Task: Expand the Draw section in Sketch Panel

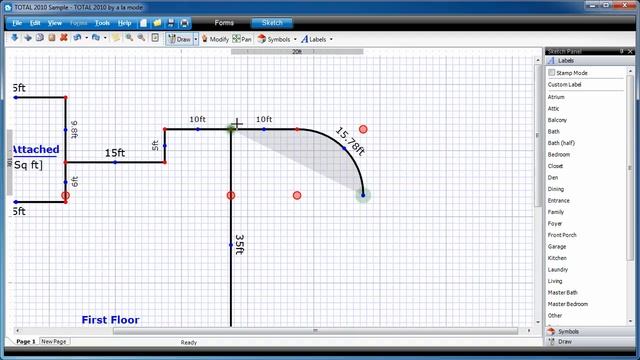Action: [x=590, y=342]
